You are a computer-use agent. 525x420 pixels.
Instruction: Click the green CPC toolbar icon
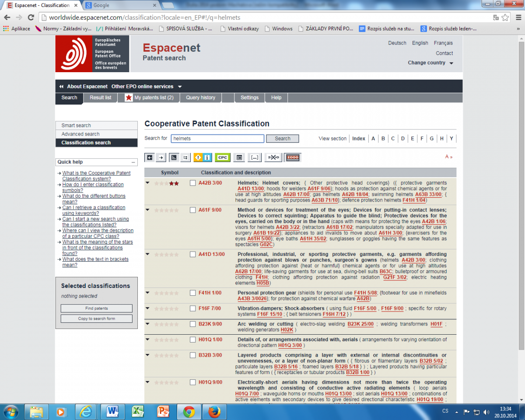[223, 157]
